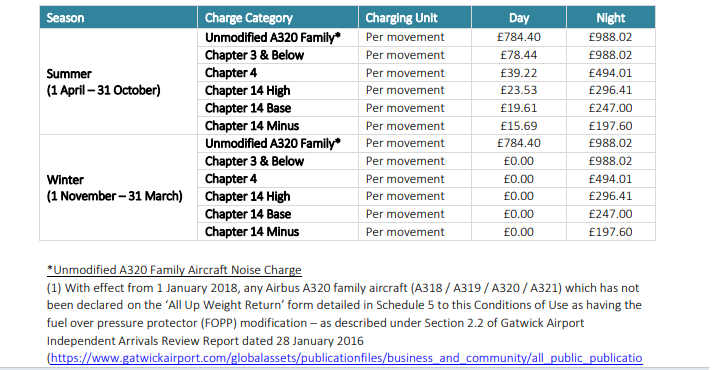
Task: Select the Charging Unit column header
Action: coord(415,17)
